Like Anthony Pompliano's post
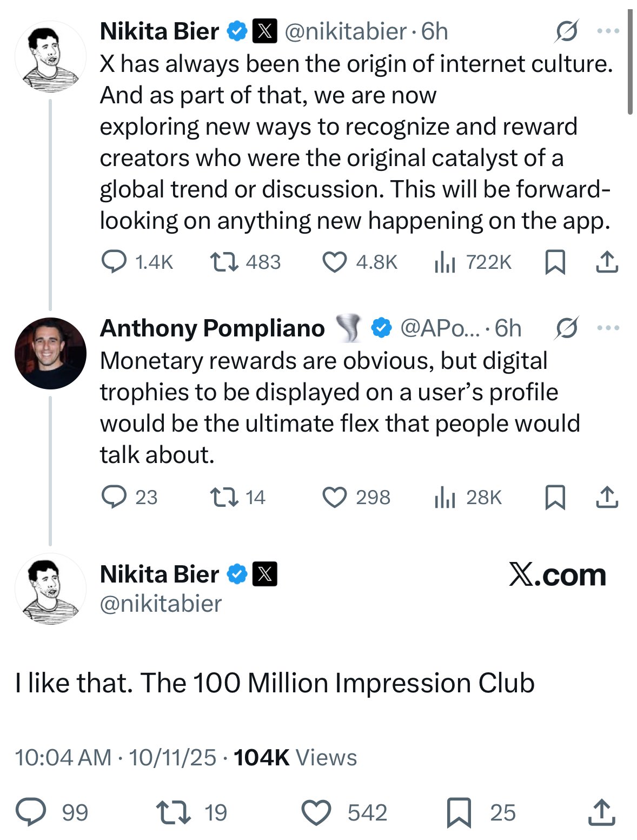The width and height of the screenshot is (637, 840). (x=334, y=497)
